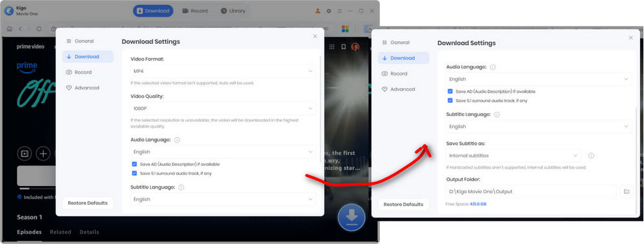Open Audio Language dropdown in enlarged panel
This screenshot has width=644, height=244.
[x=539, y=79]
